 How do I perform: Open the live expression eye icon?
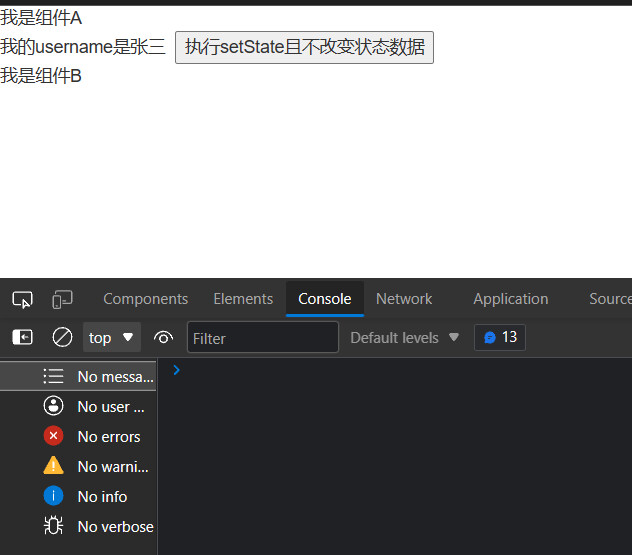point(164,338)
